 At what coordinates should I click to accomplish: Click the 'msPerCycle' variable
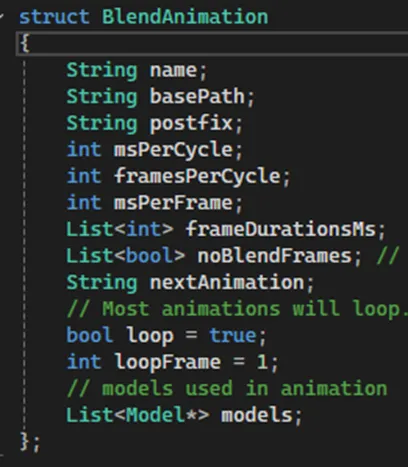click(173, 150)
